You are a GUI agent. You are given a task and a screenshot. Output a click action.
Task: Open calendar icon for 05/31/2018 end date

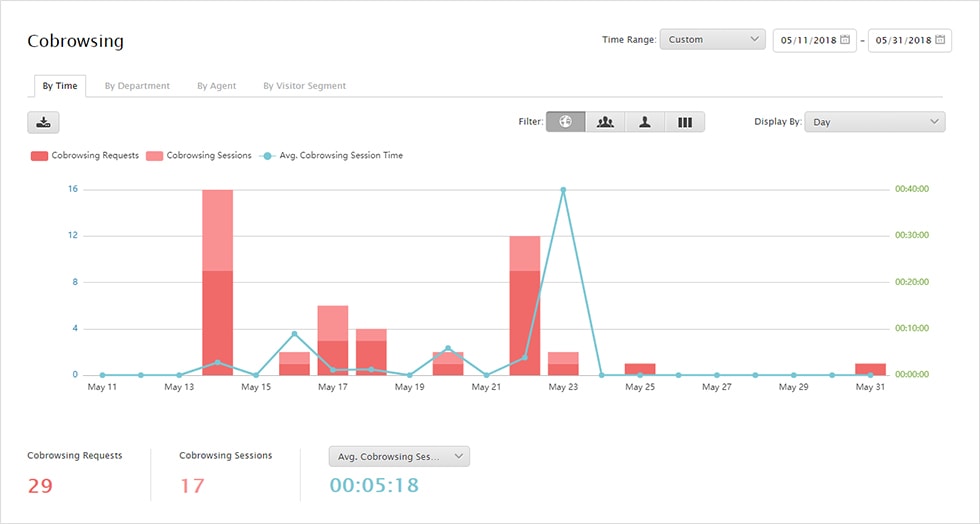(x=940, y=39)
